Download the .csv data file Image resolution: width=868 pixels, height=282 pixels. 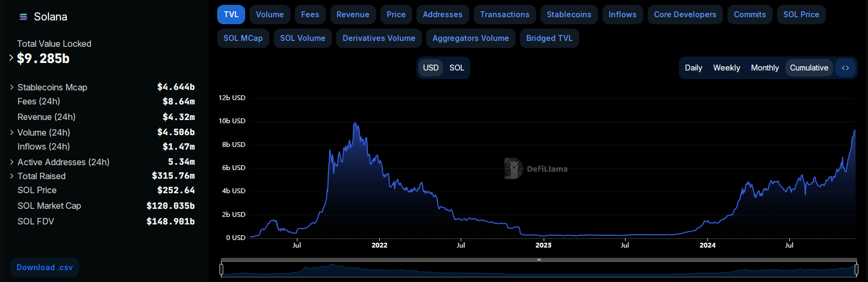(45, 267)
